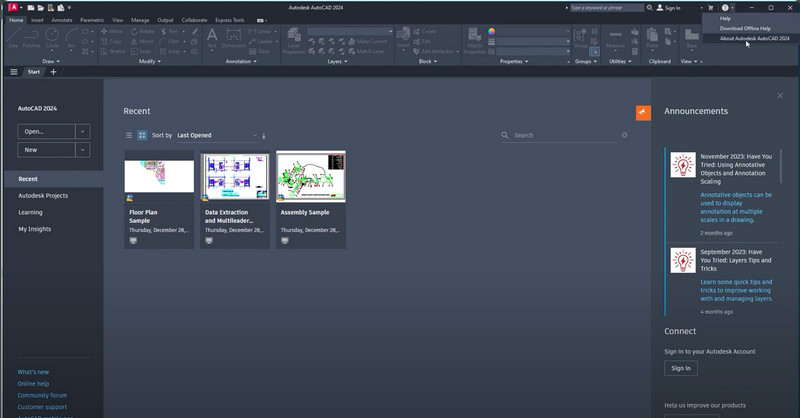This screenshot has height=418, width=800.
Task: Toggle the sort direction arrow
Action: tap(264, 136)
